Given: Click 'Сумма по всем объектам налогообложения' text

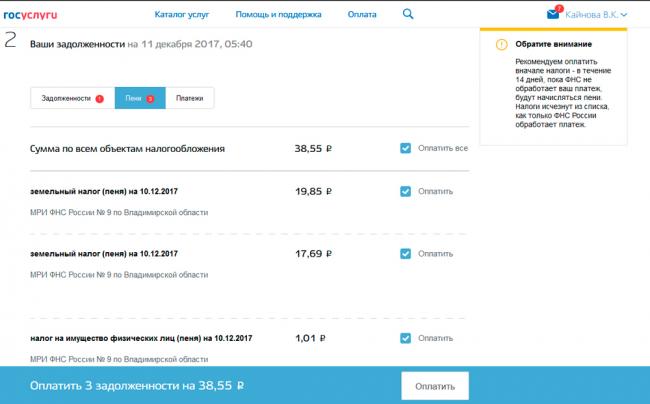Looking at the screenshot, I should coord(127,148).
